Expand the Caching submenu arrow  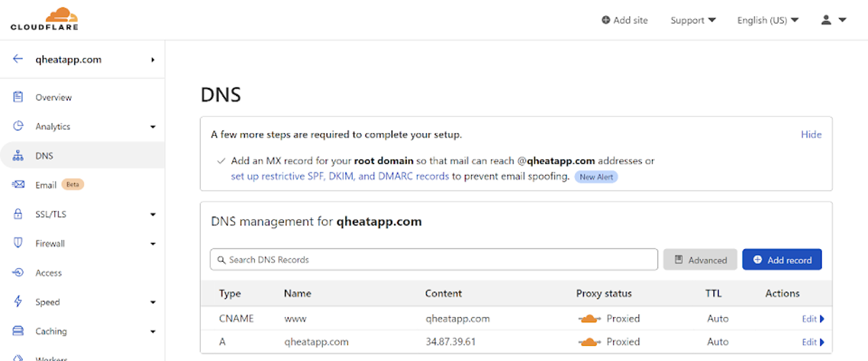[x=153, y=332]
